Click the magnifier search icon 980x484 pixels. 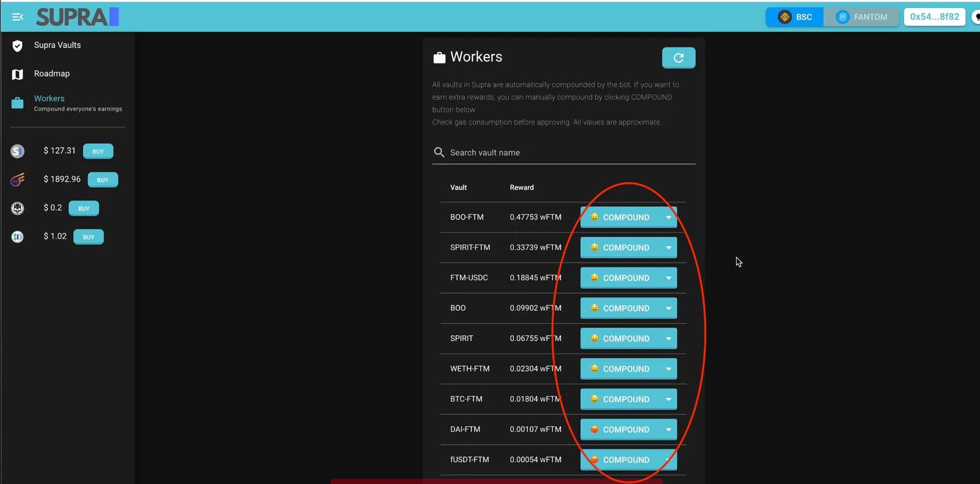(x=439, y=152)
